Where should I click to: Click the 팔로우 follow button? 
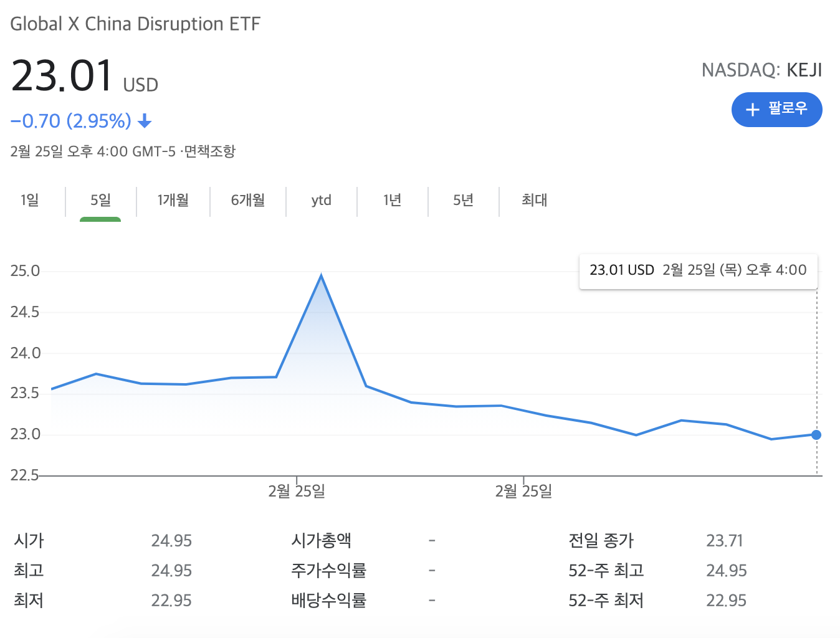coord(776,110)
